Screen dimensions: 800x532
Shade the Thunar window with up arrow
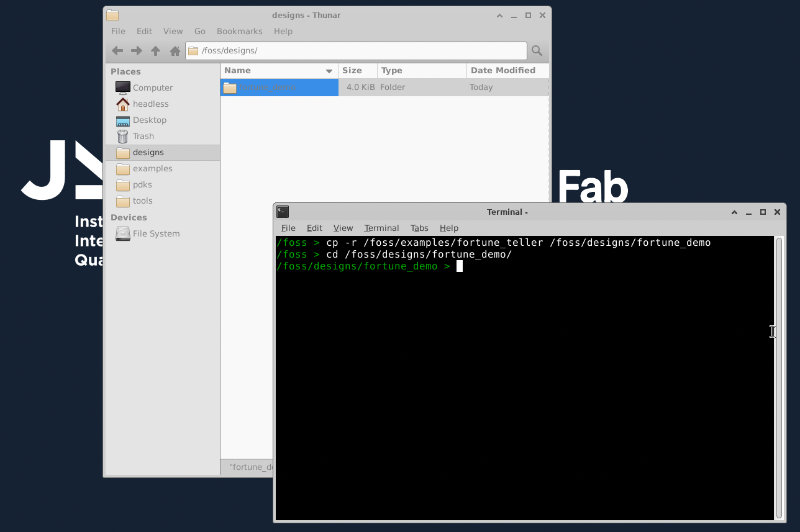(499, 16)
